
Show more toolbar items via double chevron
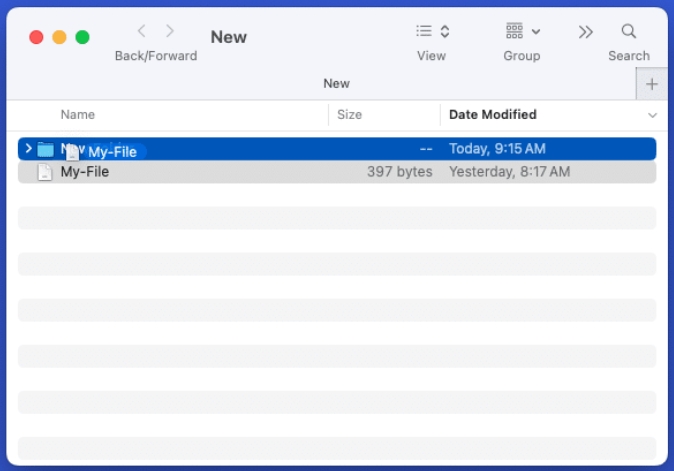coord(586,32)
